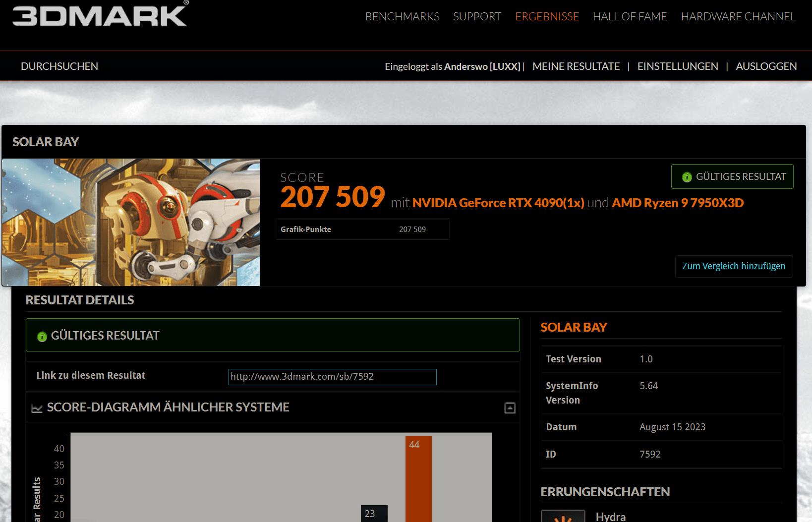Click the Grafik-Punkte label
The image size is (812, 522).
pos(306,230)
